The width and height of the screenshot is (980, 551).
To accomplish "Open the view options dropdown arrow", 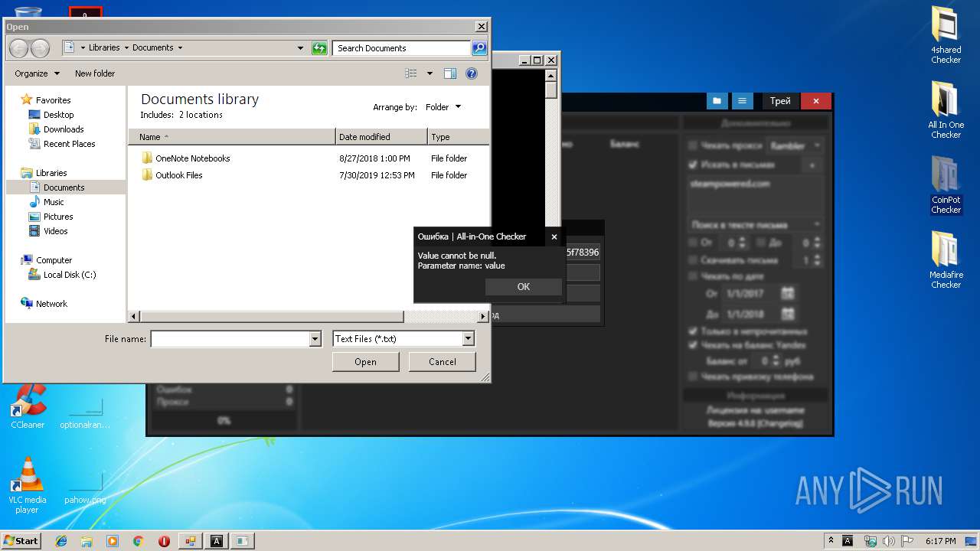I will tap(430, 73).
